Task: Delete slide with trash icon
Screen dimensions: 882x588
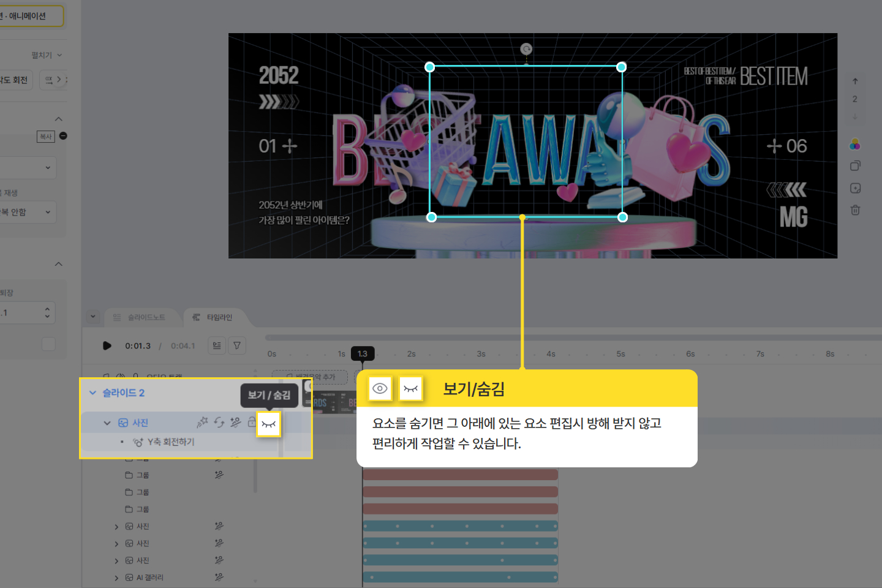Action: tap(855, 210)
